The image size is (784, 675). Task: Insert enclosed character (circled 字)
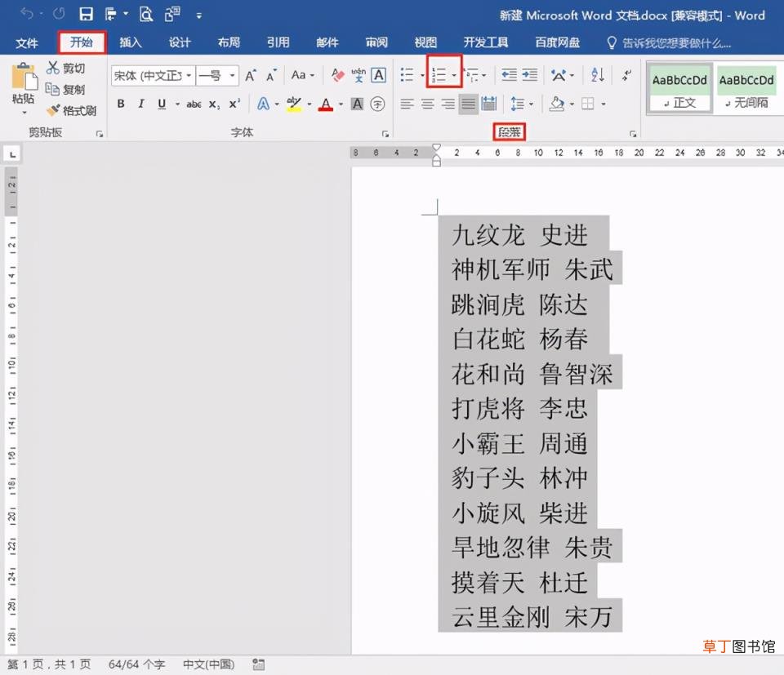click(377, 104)
